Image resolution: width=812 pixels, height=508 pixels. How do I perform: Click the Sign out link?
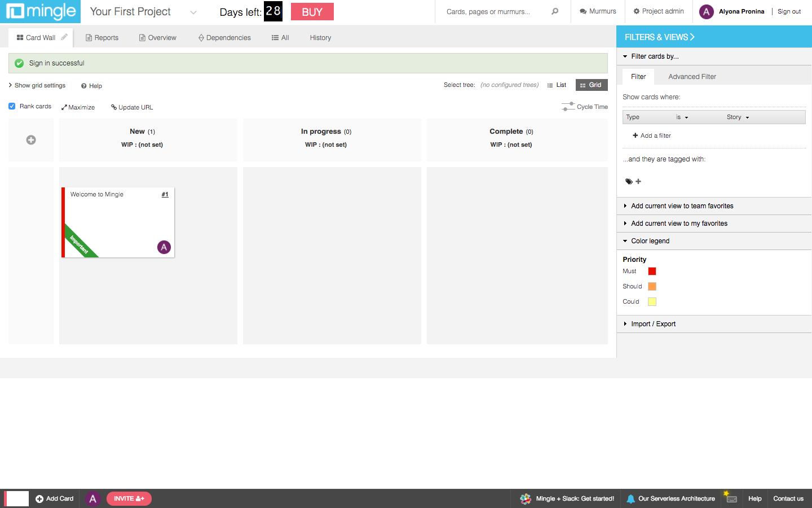pos(789,11)
